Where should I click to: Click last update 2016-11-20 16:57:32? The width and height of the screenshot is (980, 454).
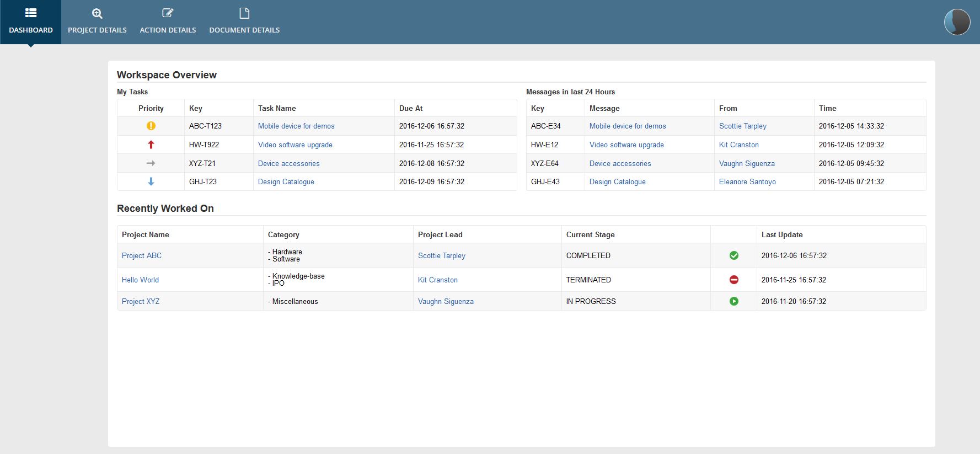click(x=794, y=301)
